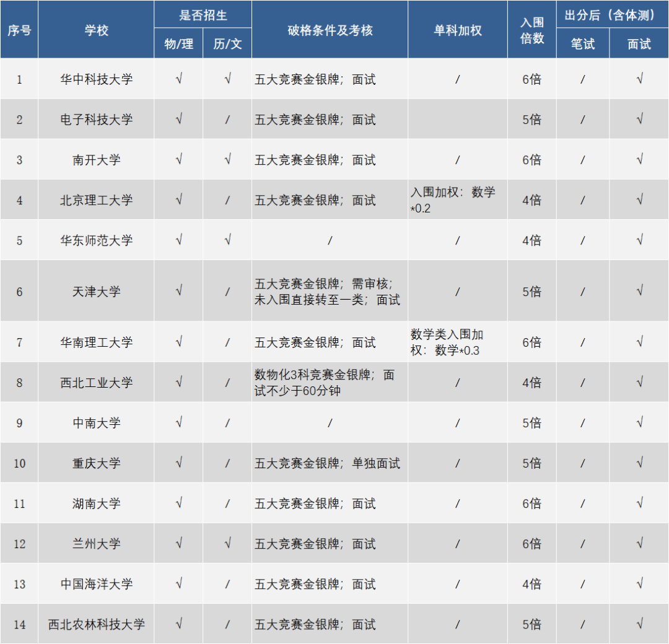Click 天津大学's 需审核 condition cell
This screenshot has width=669, height=644.
click(x=330, y=291)
